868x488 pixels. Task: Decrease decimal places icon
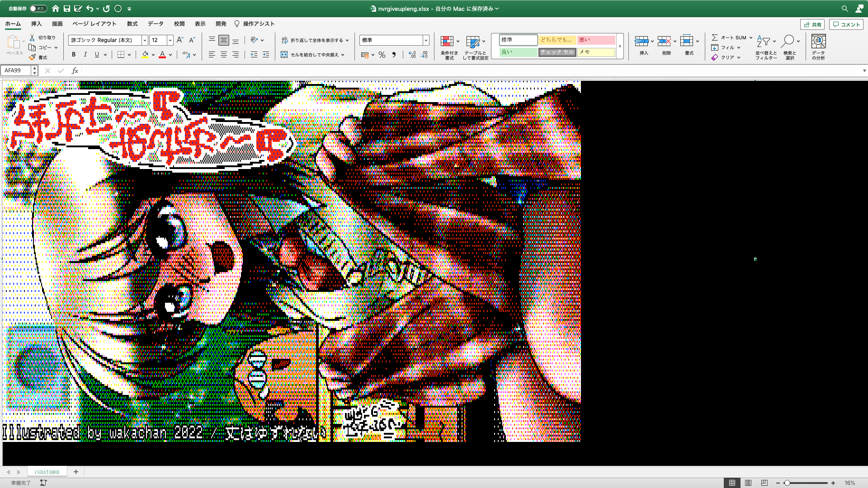point(424,55)
